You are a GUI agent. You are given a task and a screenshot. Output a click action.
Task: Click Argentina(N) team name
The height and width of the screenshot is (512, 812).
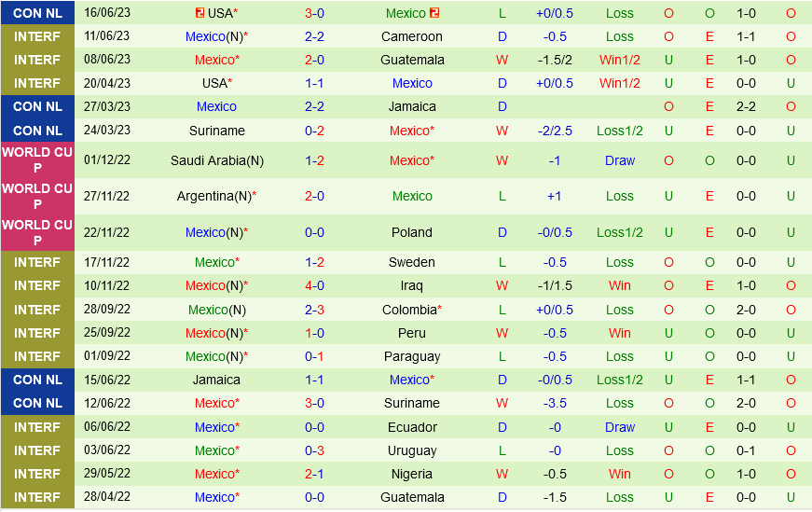(213, 196)
